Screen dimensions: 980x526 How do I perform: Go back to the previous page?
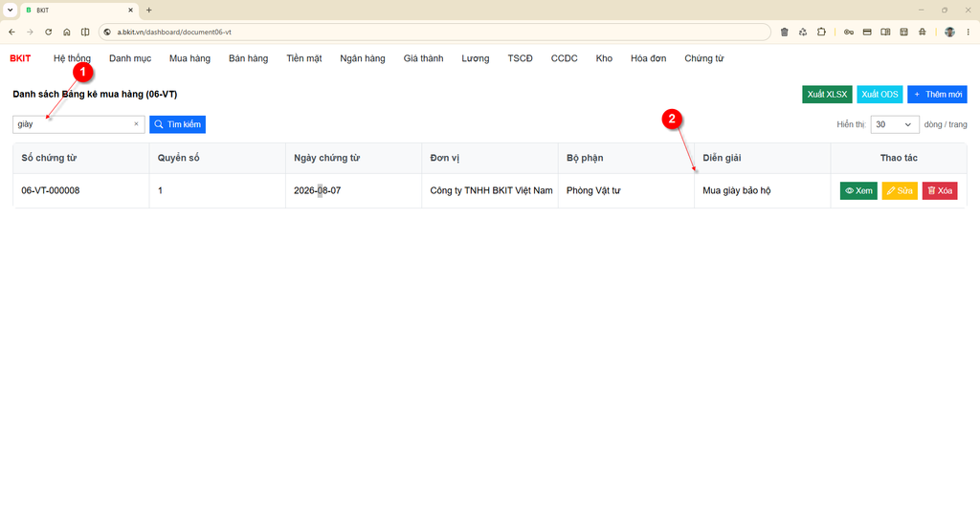coord(11,32)
